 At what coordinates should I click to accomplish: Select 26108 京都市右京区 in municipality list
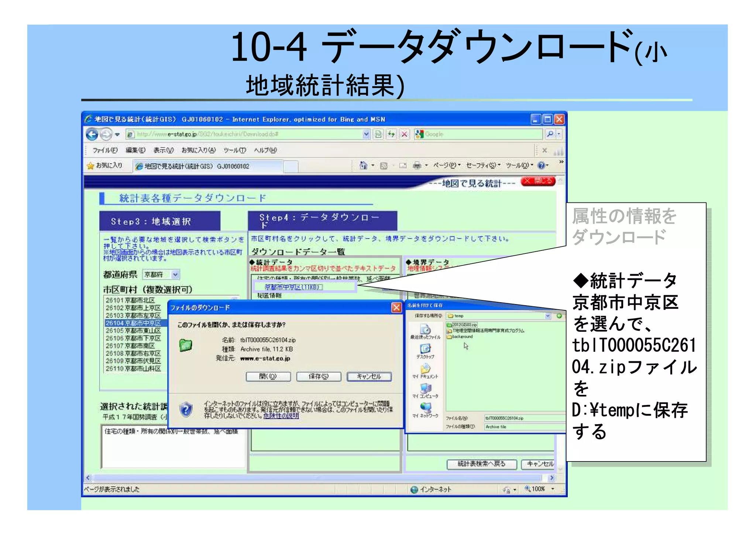click(133, 354)
